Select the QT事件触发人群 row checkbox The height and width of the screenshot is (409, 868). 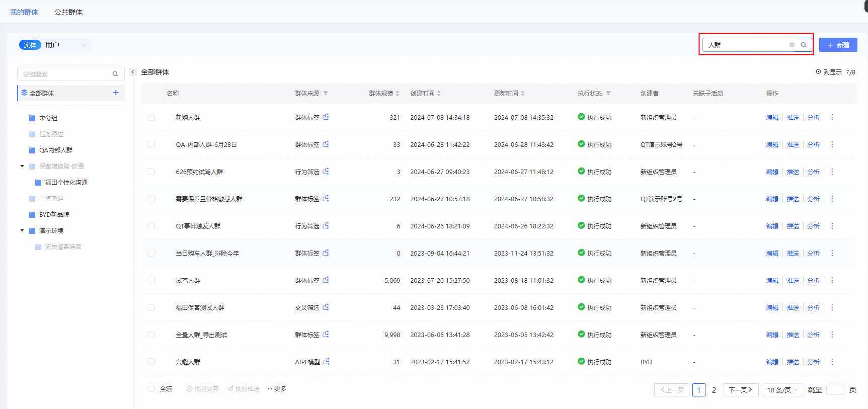coord(151,226)
